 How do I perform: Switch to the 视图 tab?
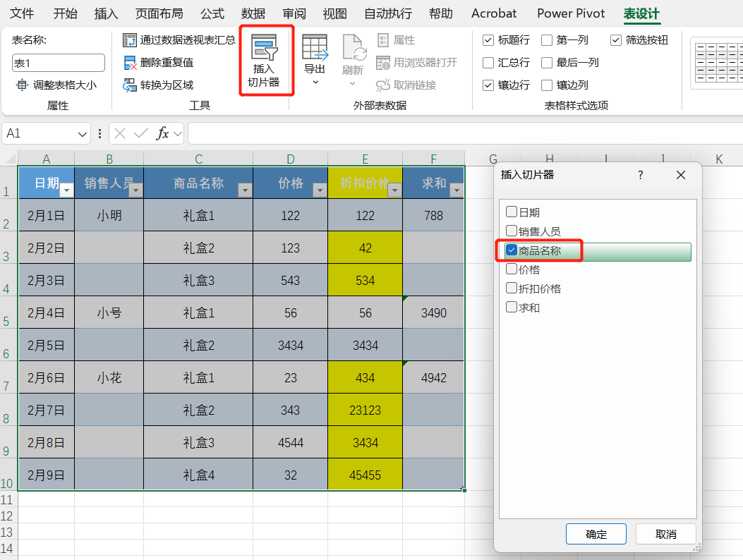(x=335, y=13)
